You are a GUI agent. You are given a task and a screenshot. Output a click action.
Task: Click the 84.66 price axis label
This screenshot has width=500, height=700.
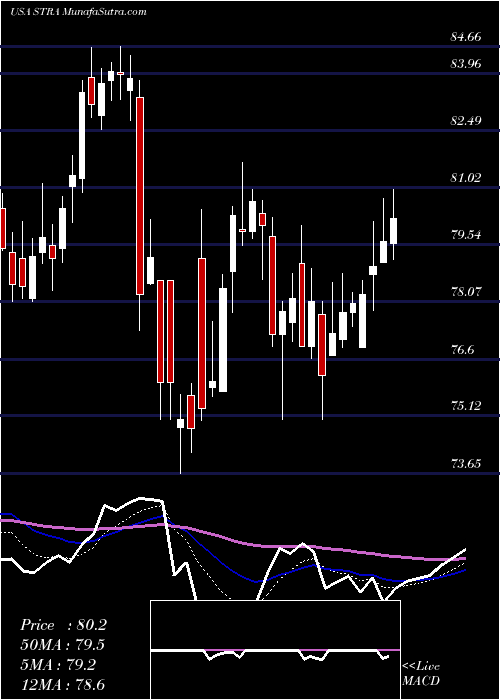466,37
